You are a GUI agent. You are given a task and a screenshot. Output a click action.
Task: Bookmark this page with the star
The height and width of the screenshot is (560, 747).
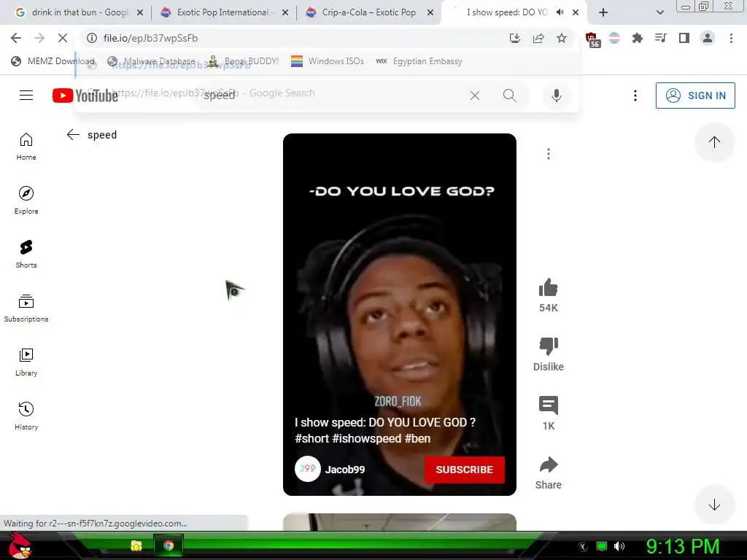pos(562,38)
